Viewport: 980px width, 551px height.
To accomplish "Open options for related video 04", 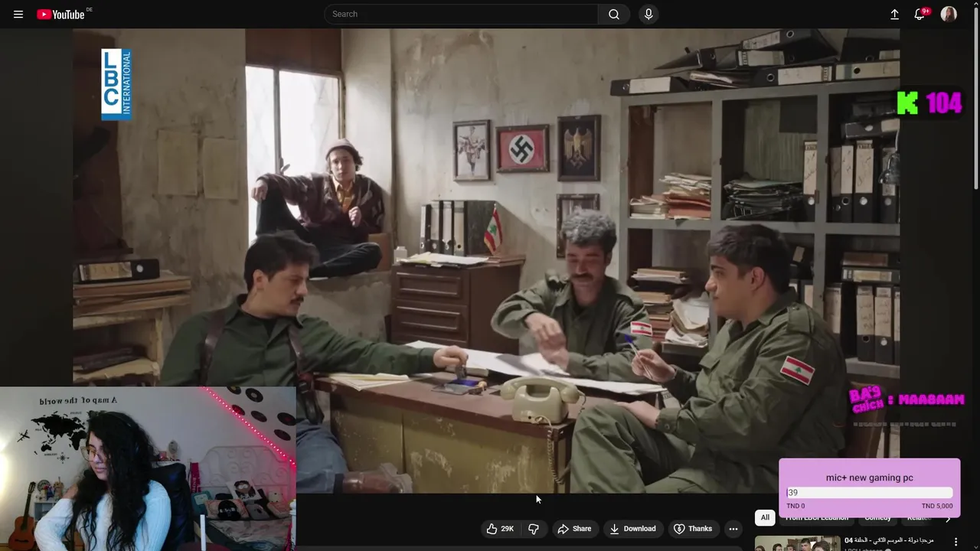I will coord(955,542).
